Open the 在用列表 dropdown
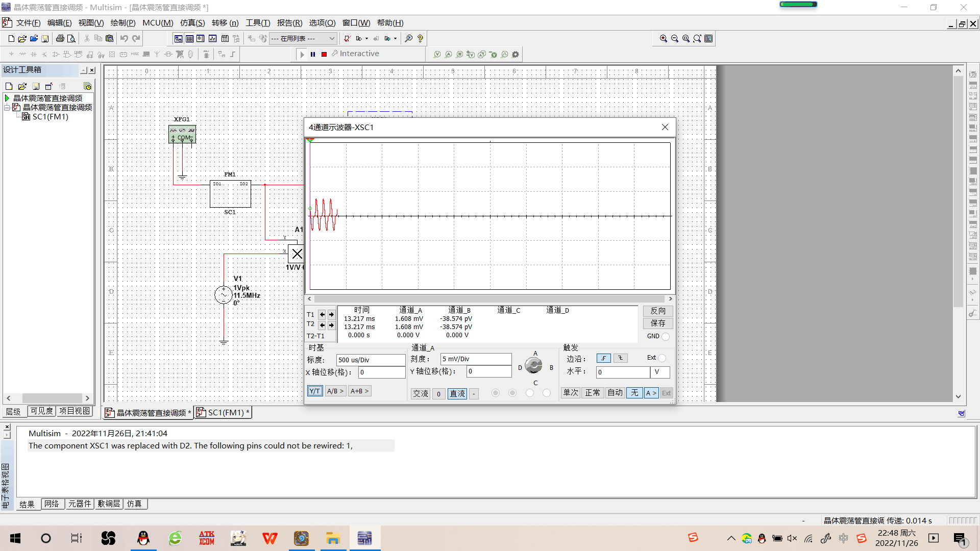The image size is (980, 551). 332,38
